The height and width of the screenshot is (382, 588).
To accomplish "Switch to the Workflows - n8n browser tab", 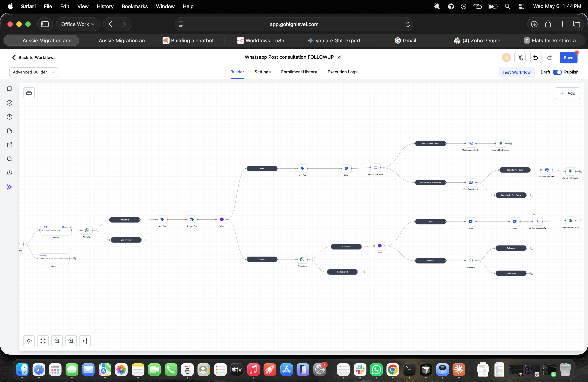I will tap(261, 40).
